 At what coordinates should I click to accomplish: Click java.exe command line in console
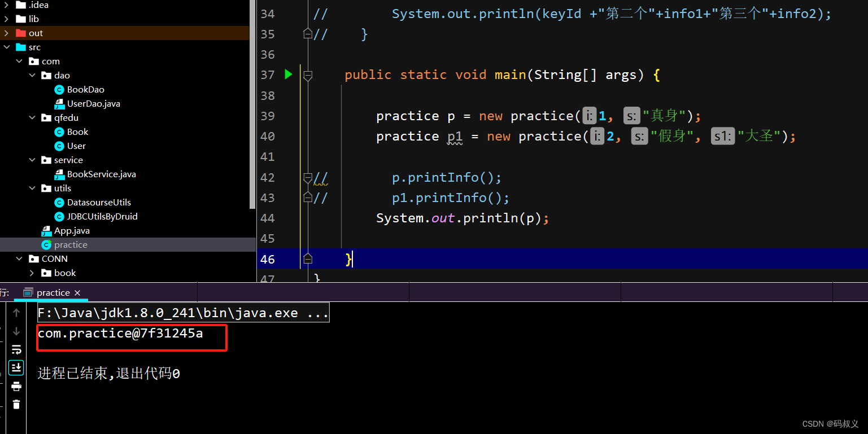click(183, 313)
